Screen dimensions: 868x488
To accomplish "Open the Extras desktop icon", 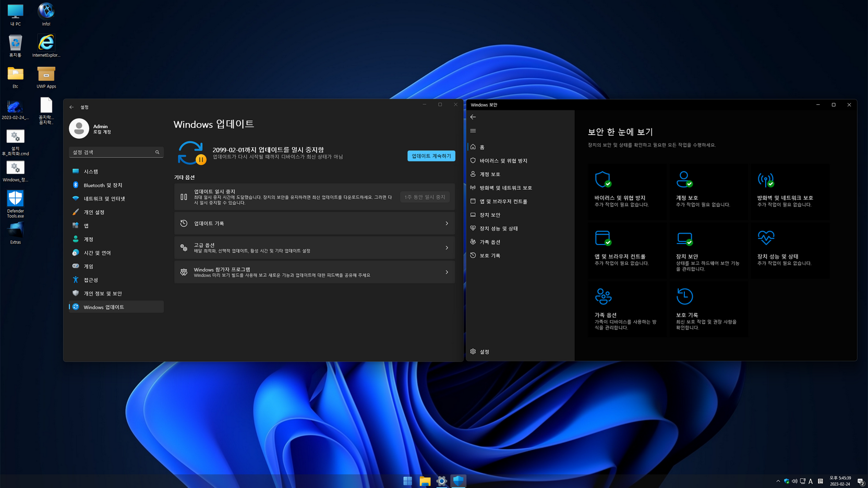I will point(15,233).
